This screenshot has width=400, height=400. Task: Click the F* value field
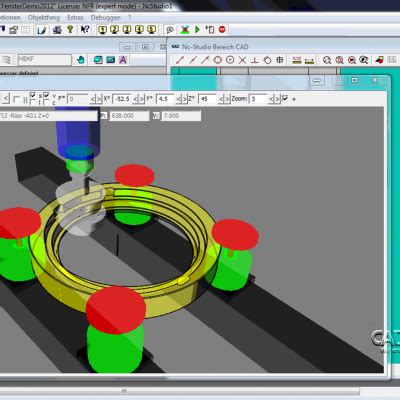click(x=77, y=99)
